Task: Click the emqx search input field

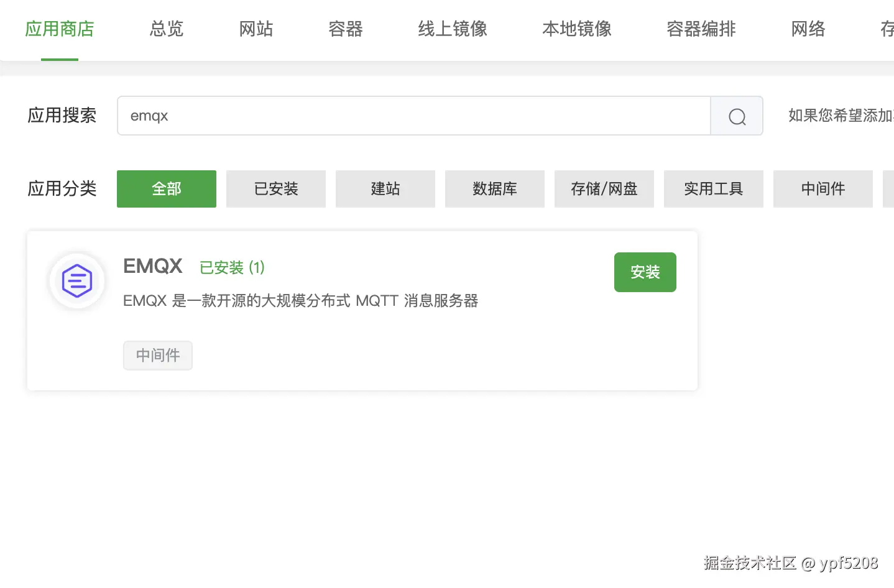Action: 413,116
